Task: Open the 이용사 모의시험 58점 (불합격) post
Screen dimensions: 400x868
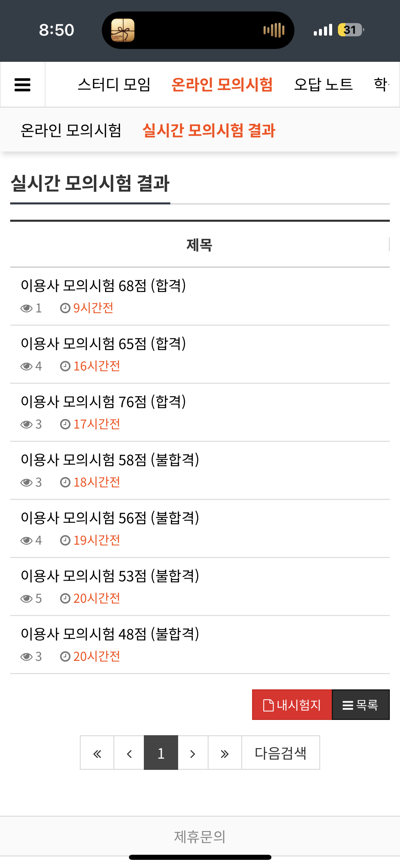Action: pyautogui.click(x=110, y=460)
